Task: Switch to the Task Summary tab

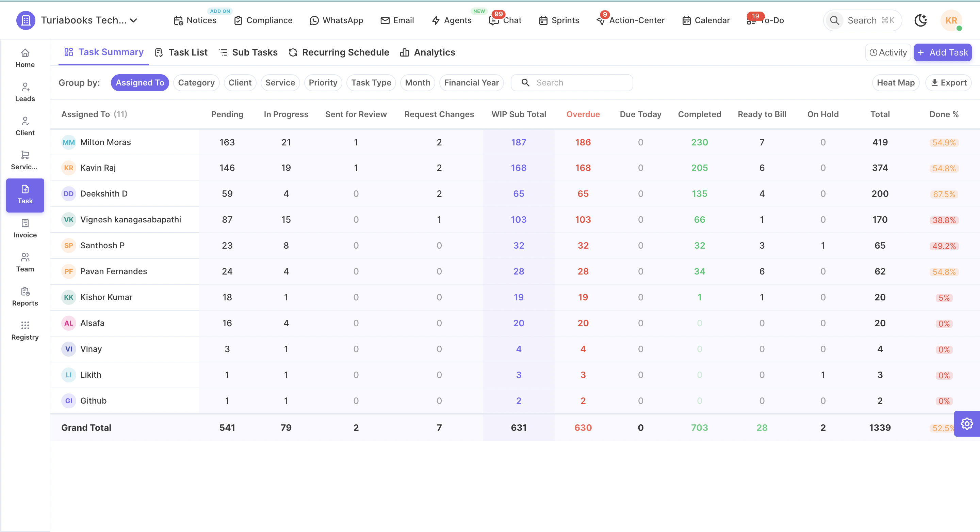Action: [x=103, y=52]
